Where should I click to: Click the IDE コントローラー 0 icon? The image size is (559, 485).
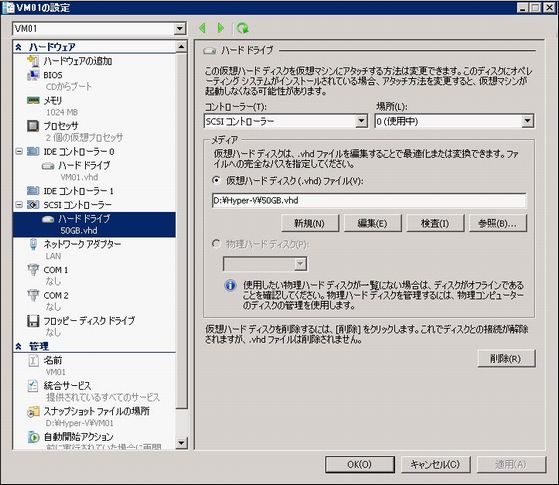coord(33,152)
